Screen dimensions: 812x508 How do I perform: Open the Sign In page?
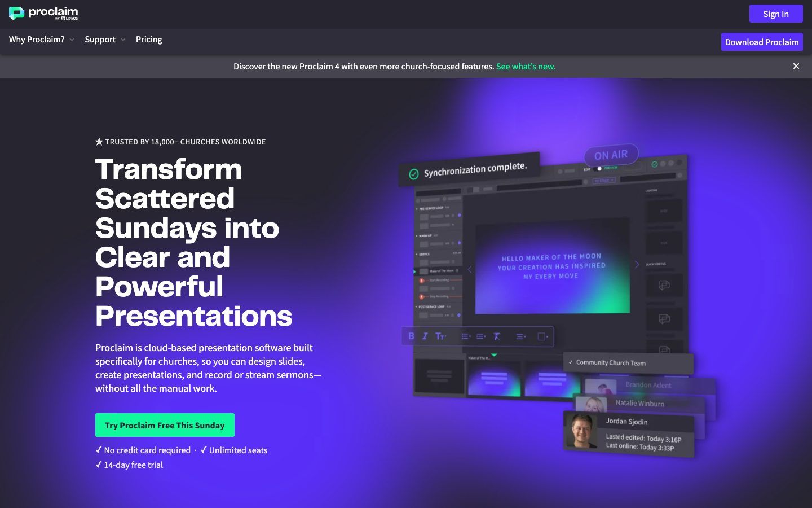tap(776, 14)
